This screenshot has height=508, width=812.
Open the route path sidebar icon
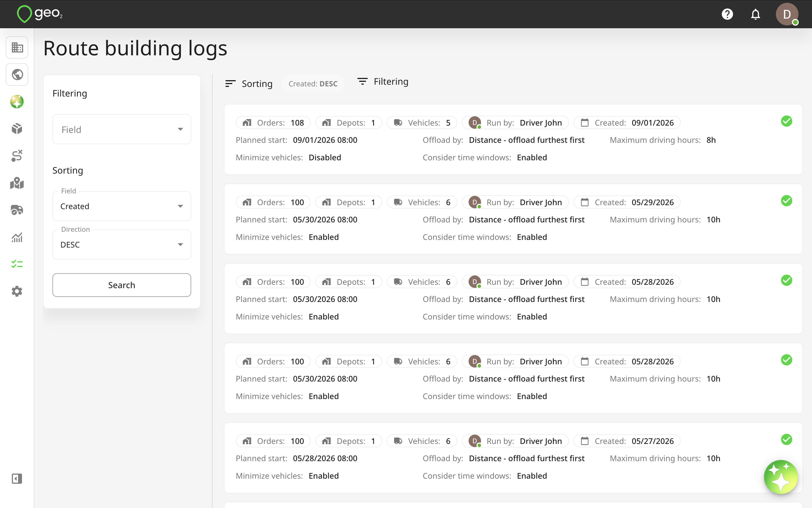[x=17, y=156]
